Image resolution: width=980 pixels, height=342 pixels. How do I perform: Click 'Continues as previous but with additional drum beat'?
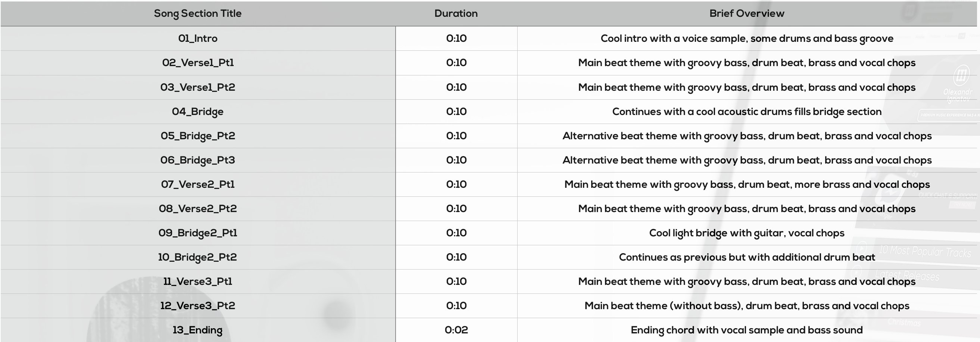pos(747,258)
